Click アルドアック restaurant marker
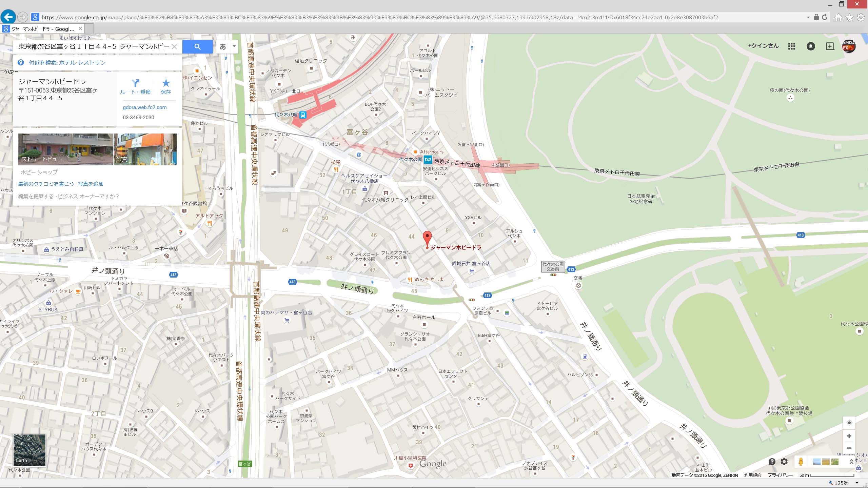Image resolution: width=868 pixels, height=488 pixels. tap(210, 223)
